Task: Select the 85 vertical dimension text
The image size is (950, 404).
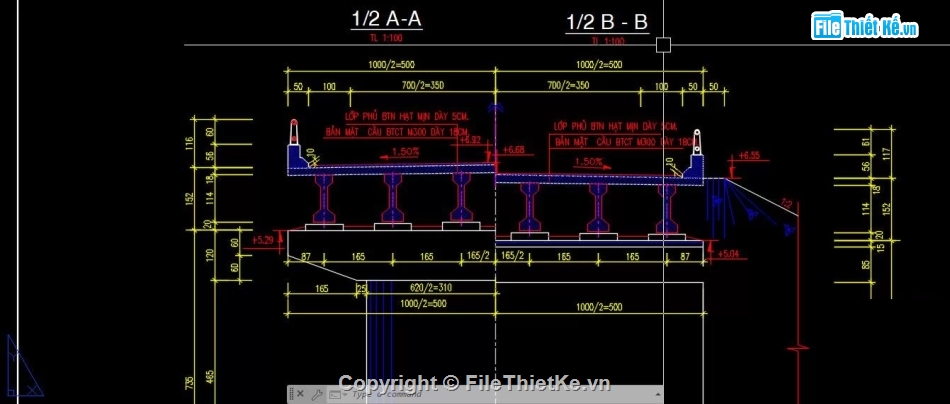Action: (x=866, y=265)
